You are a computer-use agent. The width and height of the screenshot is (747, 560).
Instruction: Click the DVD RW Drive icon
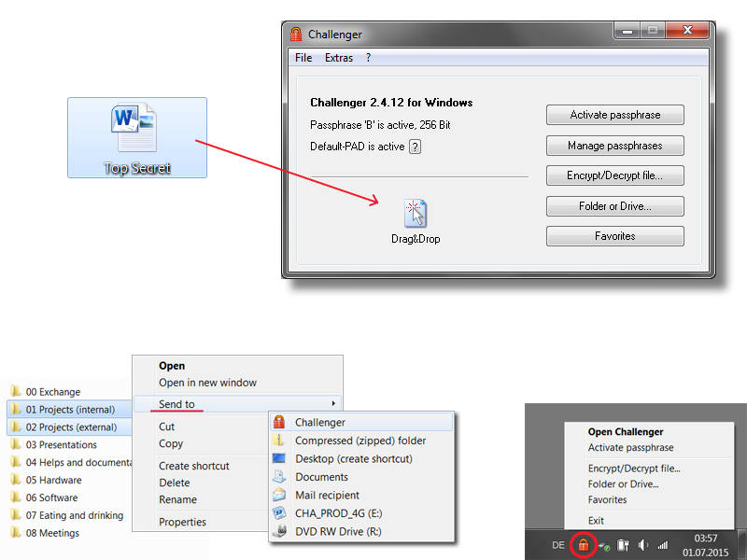click(x=279, y=531)
